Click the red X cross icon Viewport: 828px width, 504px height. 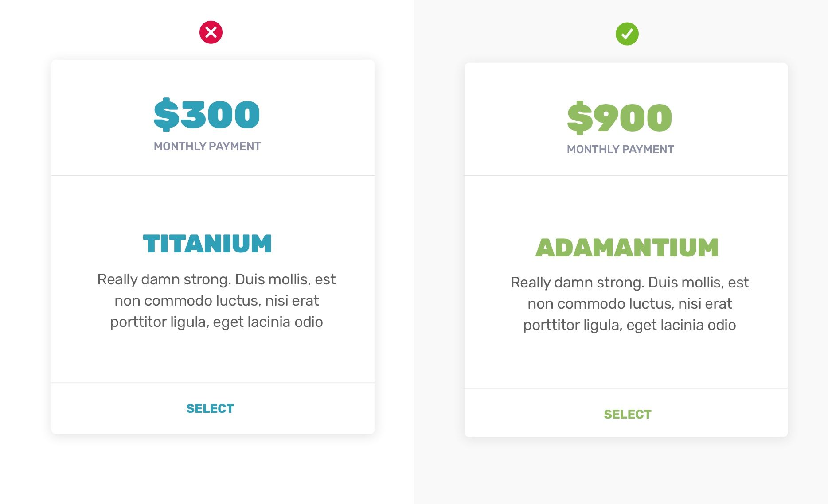tap(211, 32)
